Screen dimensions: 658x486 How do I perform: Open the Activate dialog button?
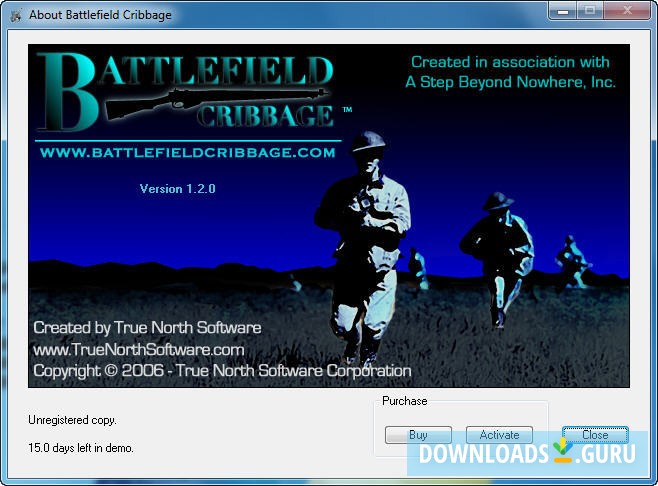499,435
